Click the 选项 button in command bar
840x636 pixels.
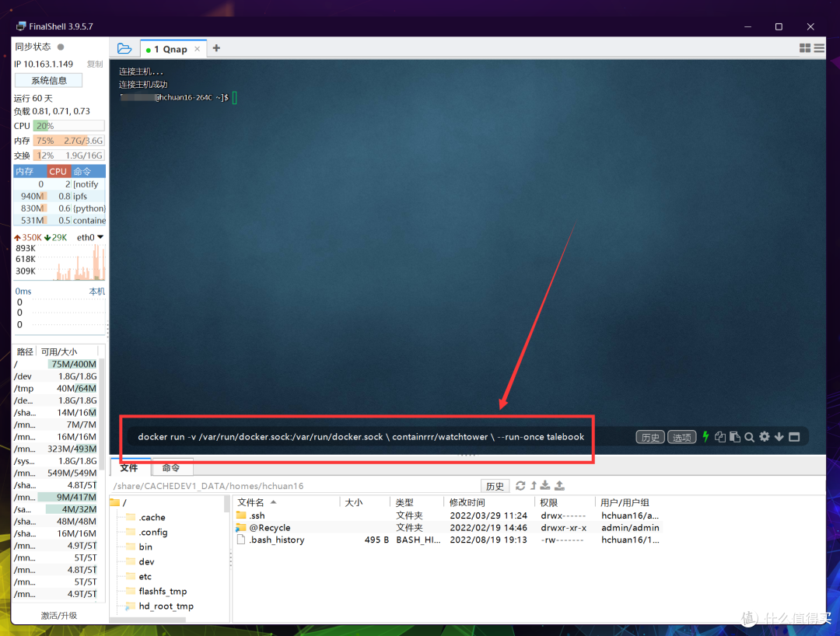coord(682,437)
